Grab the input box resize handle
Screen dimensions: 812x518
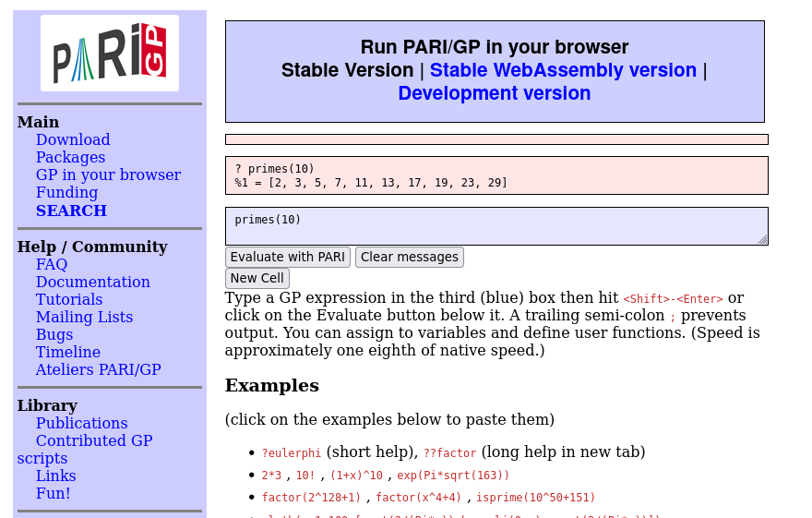(763, 240)
